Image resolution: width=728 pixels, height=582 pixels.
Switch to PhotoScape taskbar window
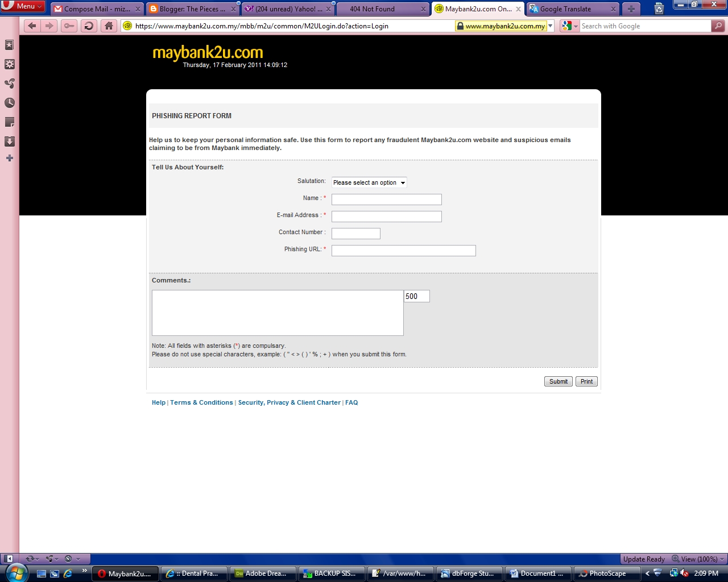[x=607, y=573]
